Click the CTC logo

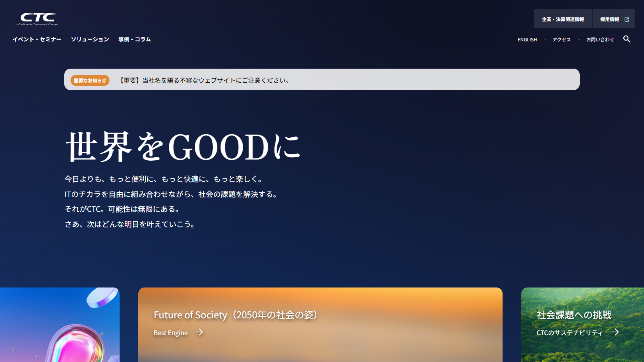(37, 19)
